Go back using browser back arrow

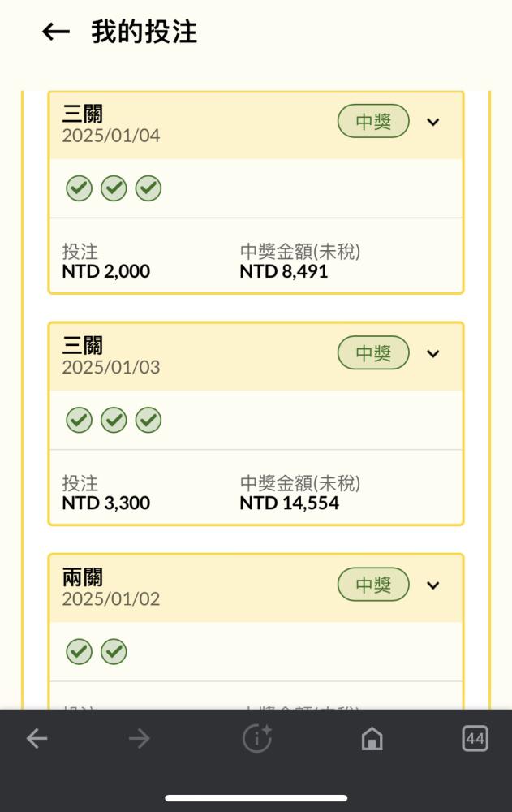click(x=37, y=738)
